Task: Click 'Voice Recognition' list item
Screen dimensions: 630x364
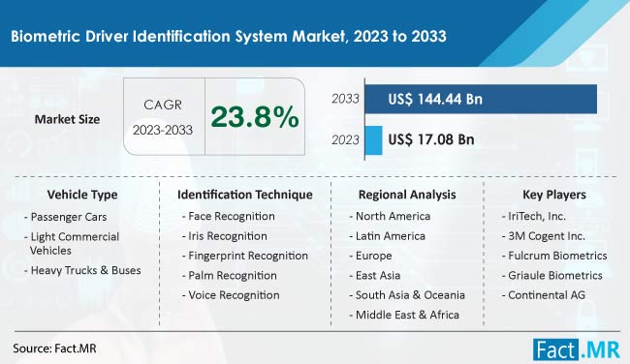Action: pos(231,295)
